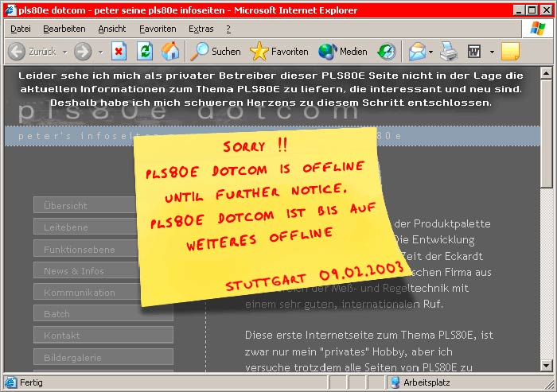Expand the forward history dropdown arrow
Viewport: 557px width, 392px height.
click(100, 52)
